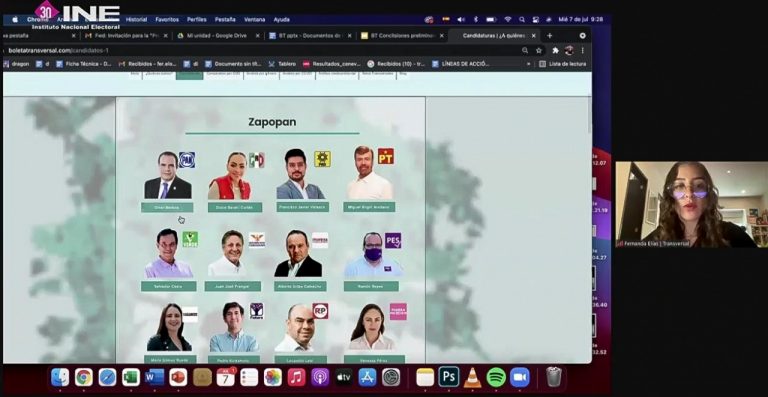768x397 pixels.
Task: Open Chrome extensions puzzle icon
Action: pos(555,50)
